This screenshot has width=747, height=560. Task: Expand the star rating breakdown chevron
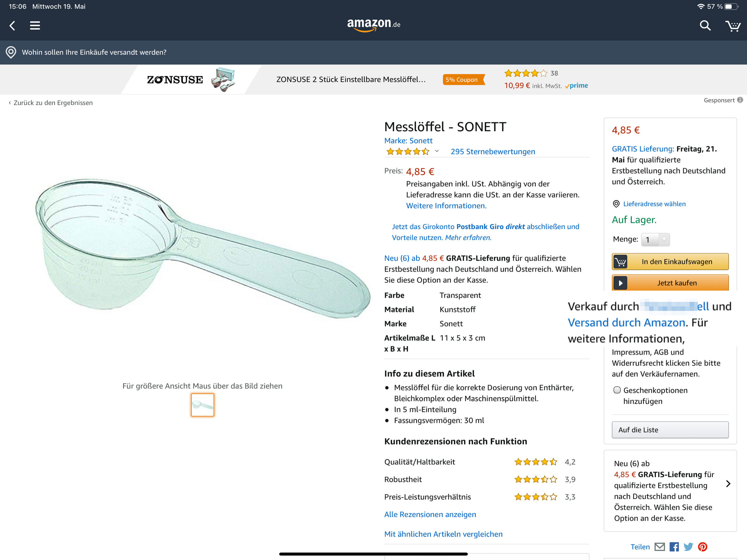point(437,151)
